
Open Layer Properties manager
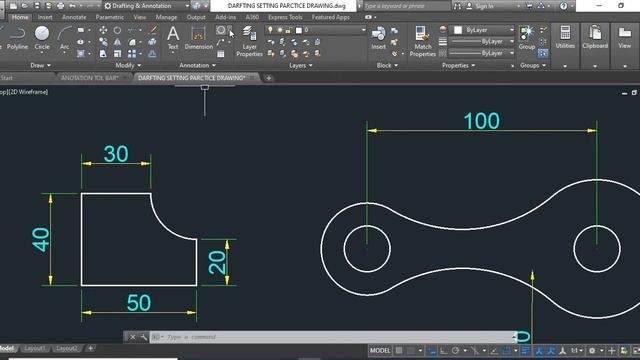pos(249,41)
